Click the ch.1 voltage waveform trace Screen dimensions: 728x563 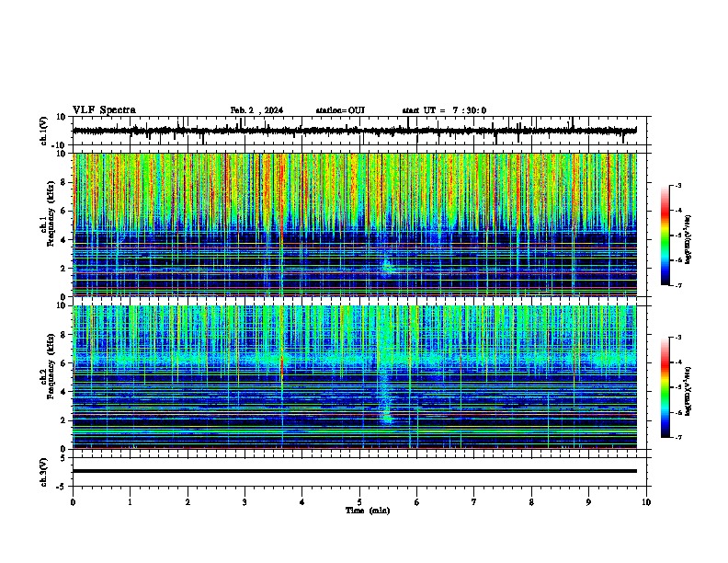[x=354, y=131]
